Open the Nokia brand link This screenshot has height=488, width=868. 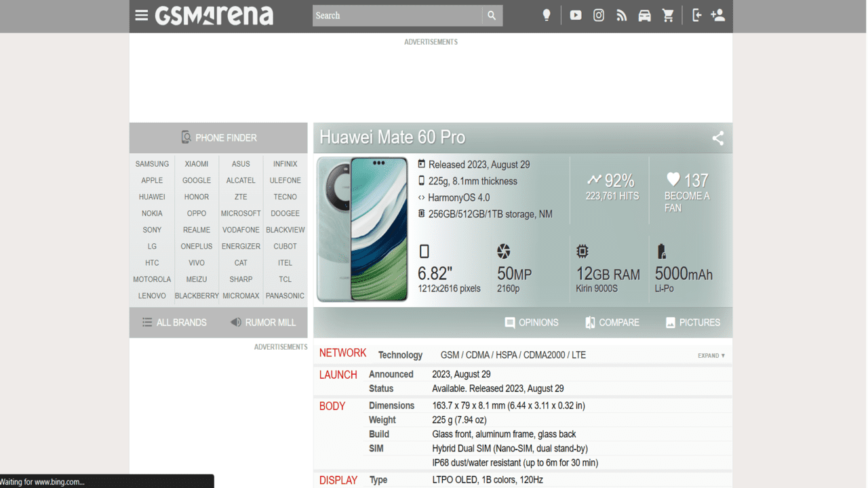[x=152, y=213]
